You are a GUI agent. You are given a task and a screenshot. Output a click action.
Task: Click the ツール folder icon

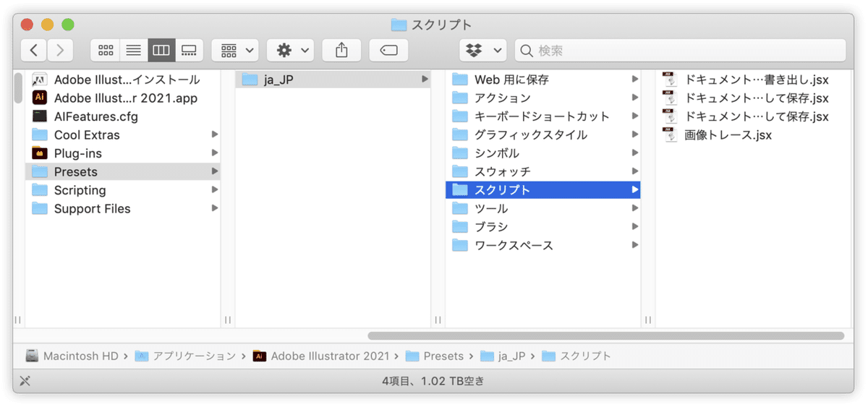point(460,208)
